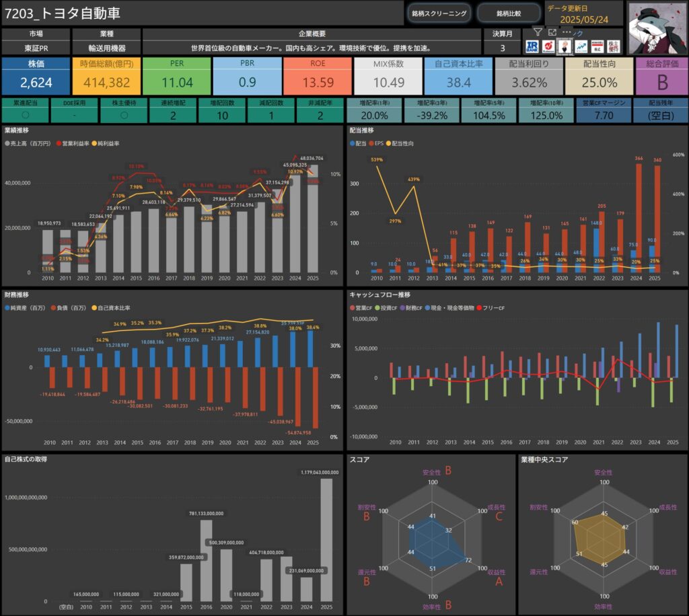Click the 純資産（百万） legend marker

point(7,308)
